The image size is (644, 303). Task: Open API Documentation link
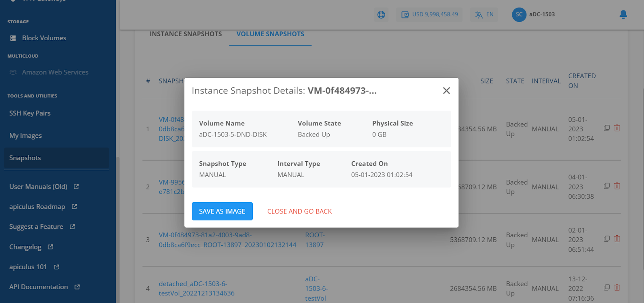39,287
